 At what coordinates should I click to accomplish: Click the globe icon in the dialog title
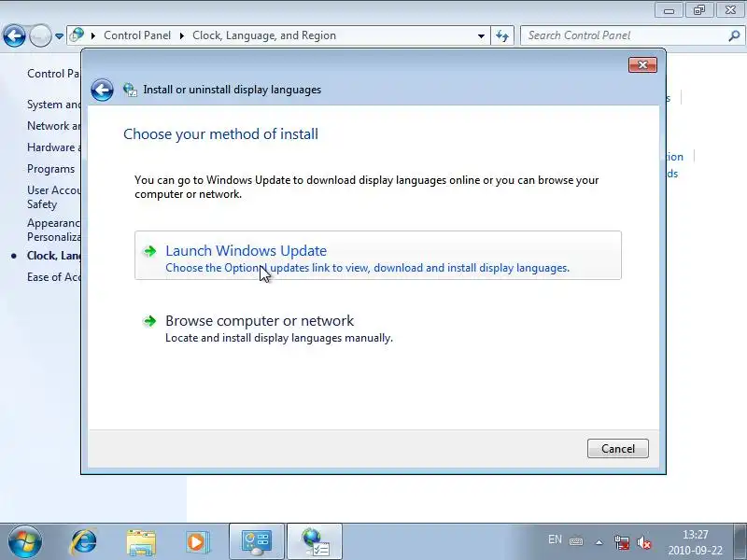point(130,90)
